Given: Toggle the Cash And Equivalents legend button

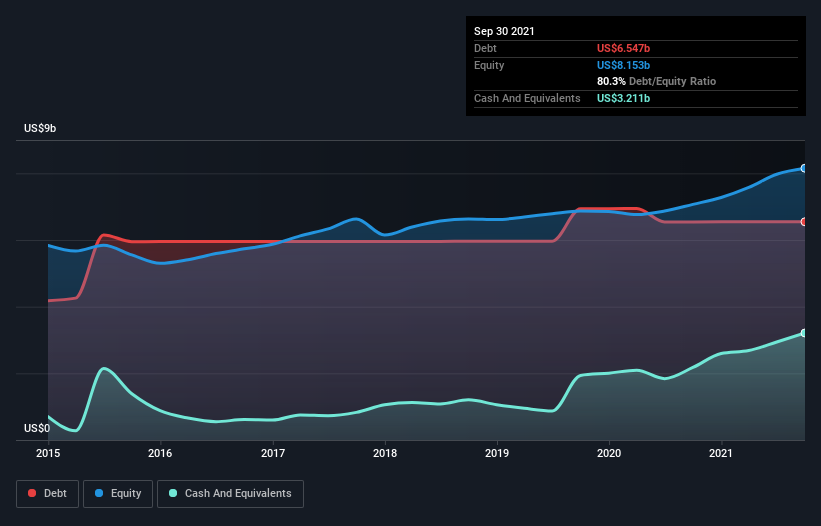Looking at the screenshot, I should 230,494.
